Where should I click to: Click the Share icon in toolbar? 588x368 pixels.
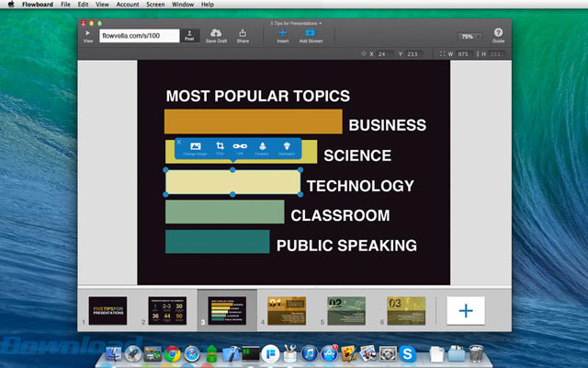243,32
